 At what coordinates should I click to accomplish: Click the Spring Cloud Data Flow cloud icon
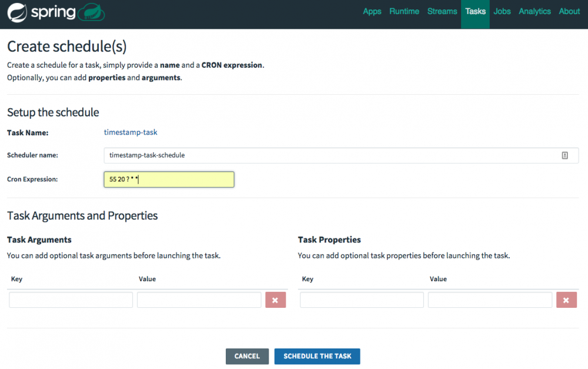91,12
